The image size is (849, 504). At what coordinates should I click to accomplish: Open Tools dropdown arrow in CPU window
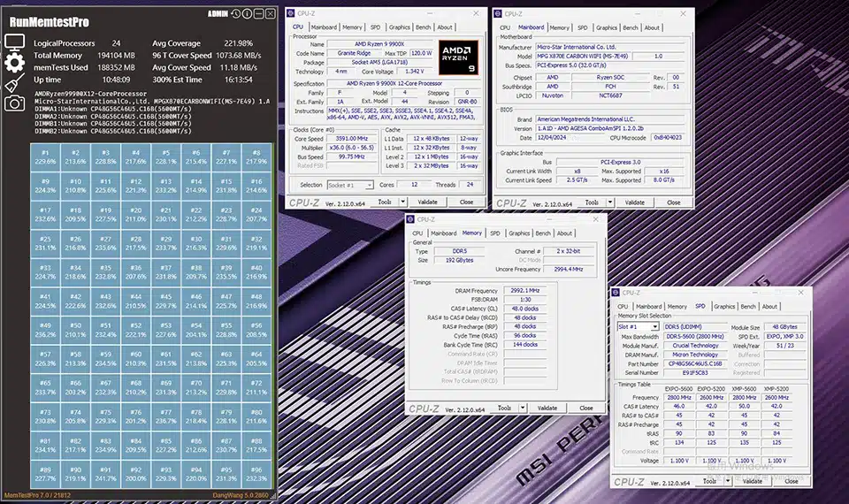[x=402, y=202]
